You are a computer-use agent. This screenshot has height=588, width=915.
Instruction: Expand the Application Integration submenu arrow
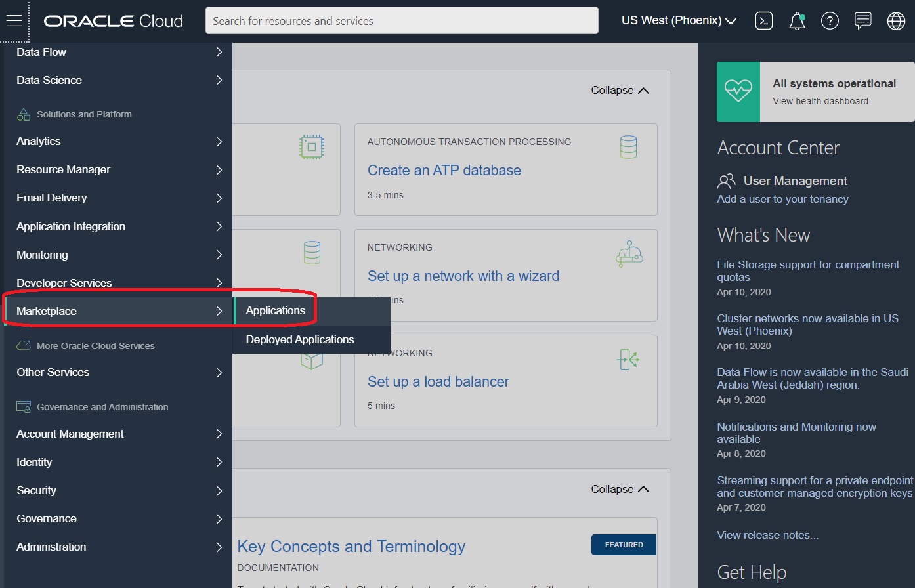pyautogui.click(x=219, y=226)
